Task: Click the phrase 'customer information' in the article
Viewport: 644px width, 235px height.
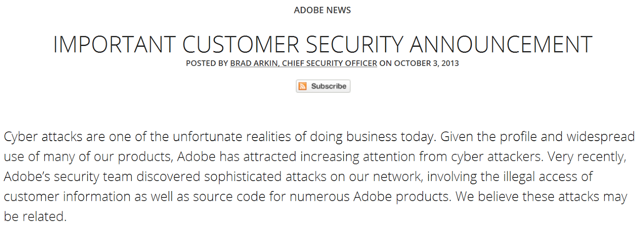Action: tap(67, 197)
